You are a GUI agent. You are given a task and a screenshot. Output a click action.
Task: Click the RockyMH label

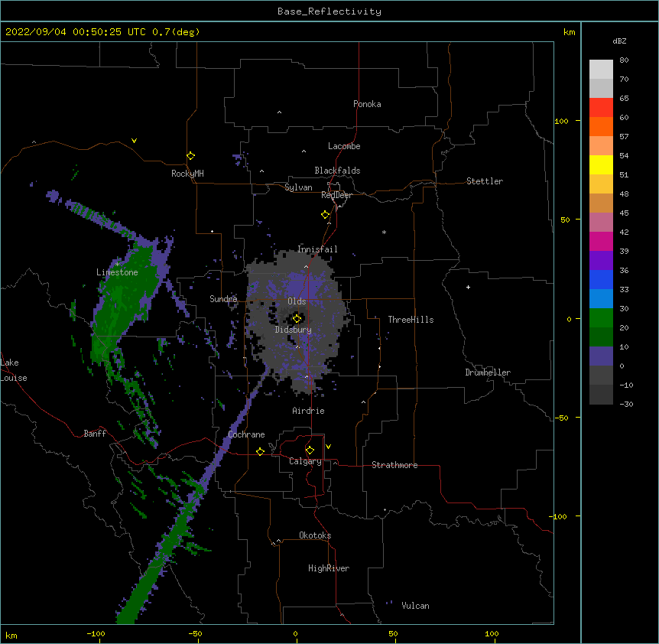[187, 174]
